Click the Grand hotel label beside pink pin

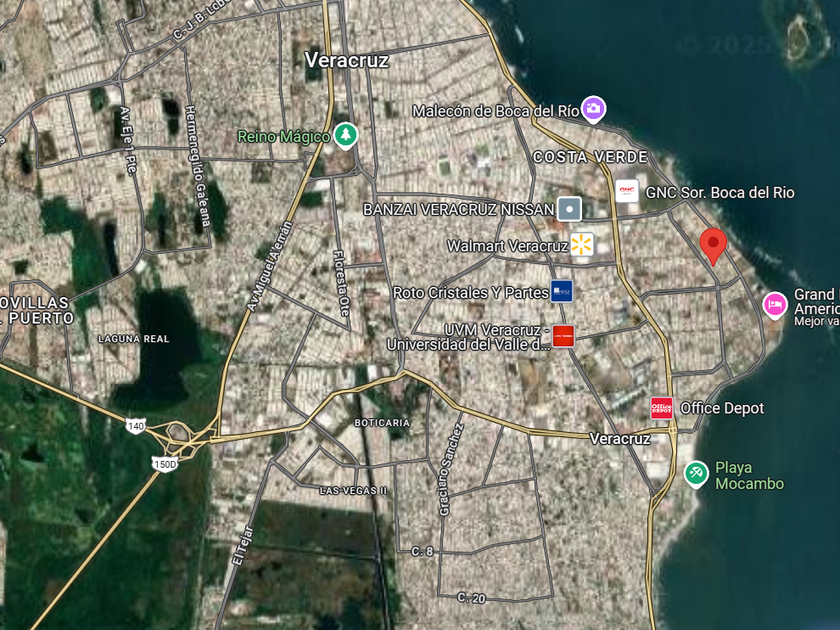(816, 308)
